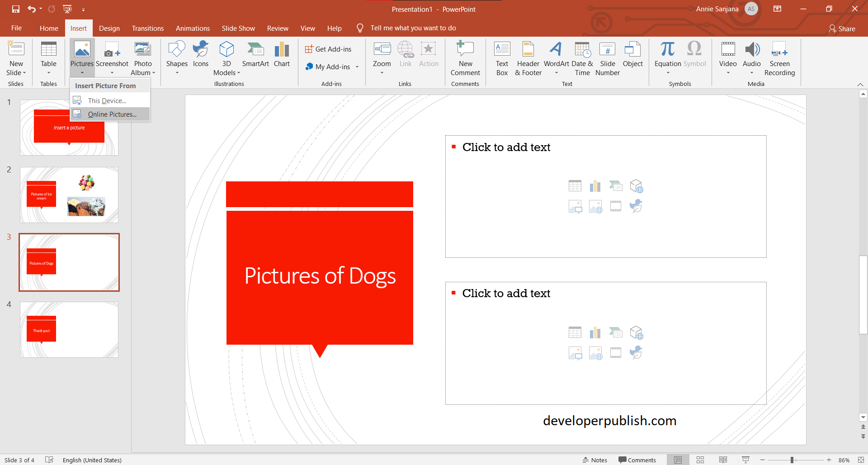Image resolution: width=868 pixels, height=465 pixels.
Task: Select slide 2 thumbnail with ice cream
Action: (x=69, y=195)
